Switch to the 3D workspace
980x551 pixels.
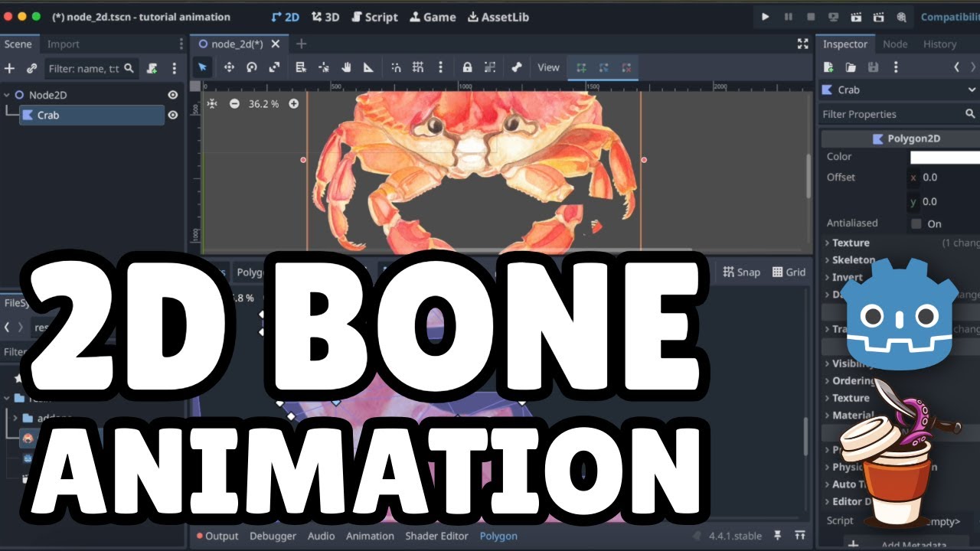pos(325,17)
